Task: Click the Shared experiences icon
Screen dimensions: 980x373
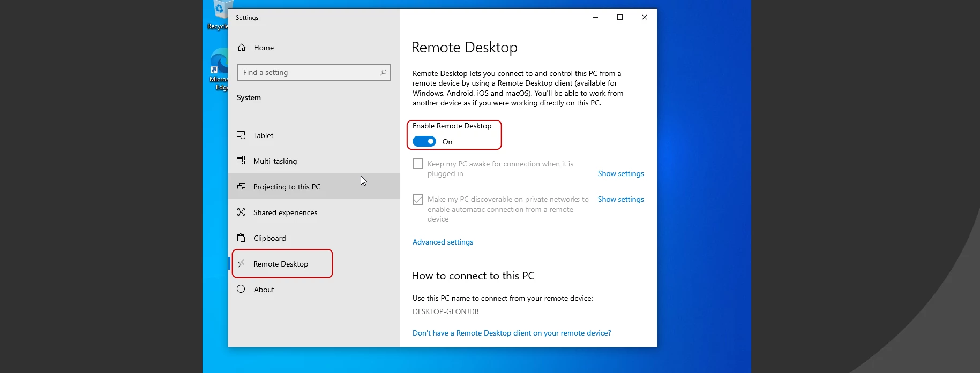Action: point(241,212)
